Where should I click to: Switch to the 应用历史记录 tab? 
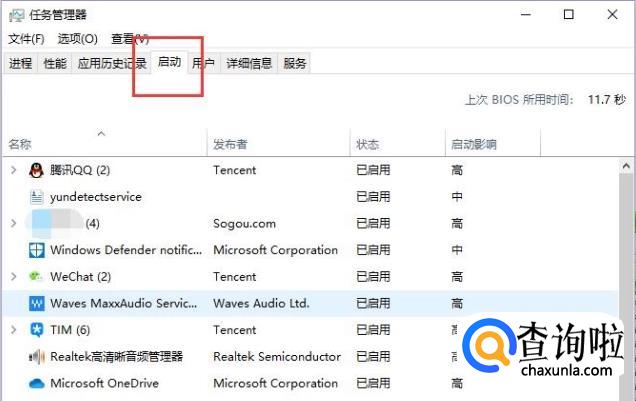click(111, 63)
